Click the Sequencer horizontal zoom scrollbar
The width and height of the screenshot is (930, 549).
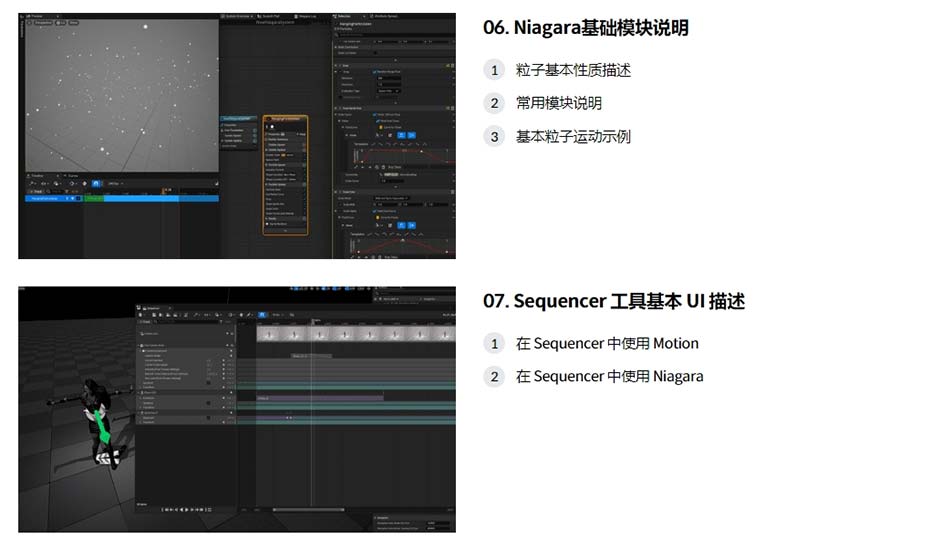[308, 509]
